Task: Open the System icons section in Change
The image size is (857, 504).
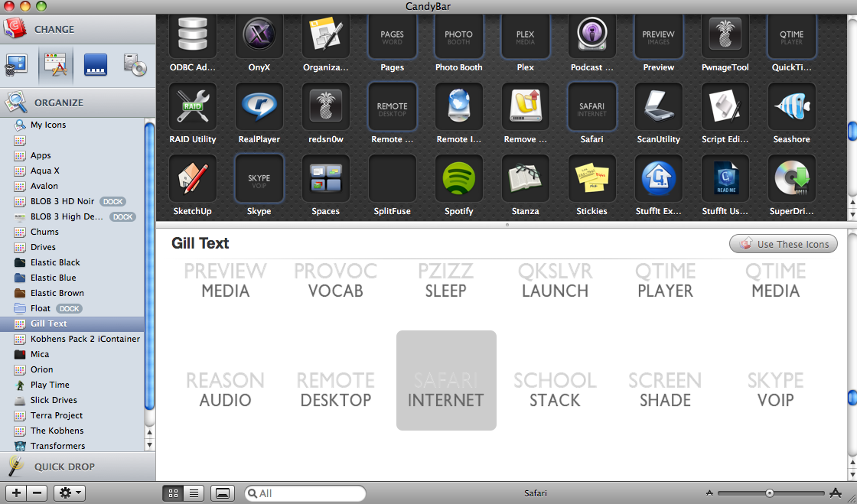Action: pyautogui.click(x=16, y=66)
